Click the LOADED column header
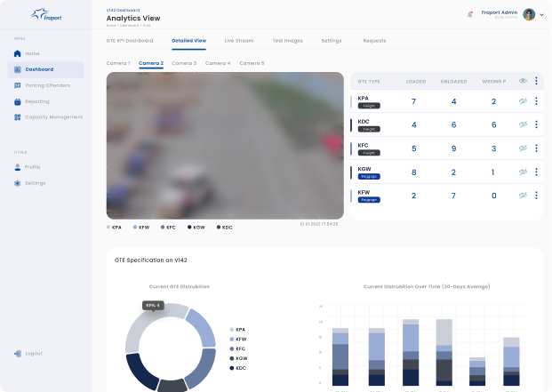Viewport: 552px width, 392px height. pyautogui.click(x=416, y=82)
